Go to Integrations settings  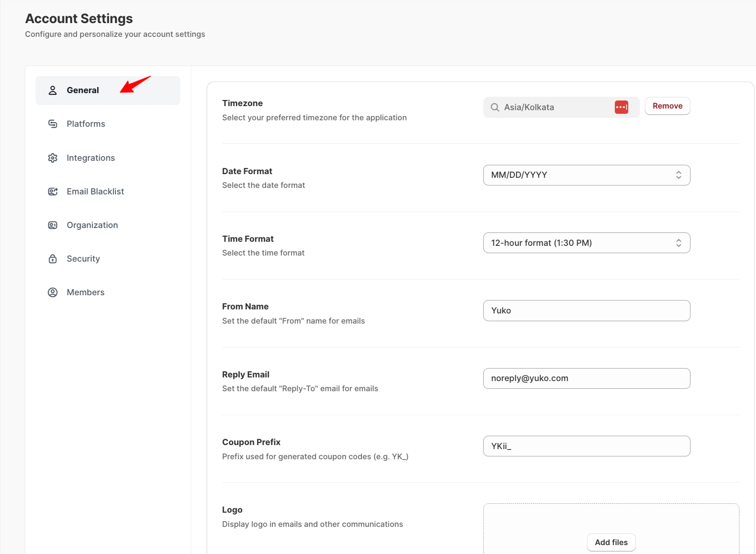click(108, 158)
